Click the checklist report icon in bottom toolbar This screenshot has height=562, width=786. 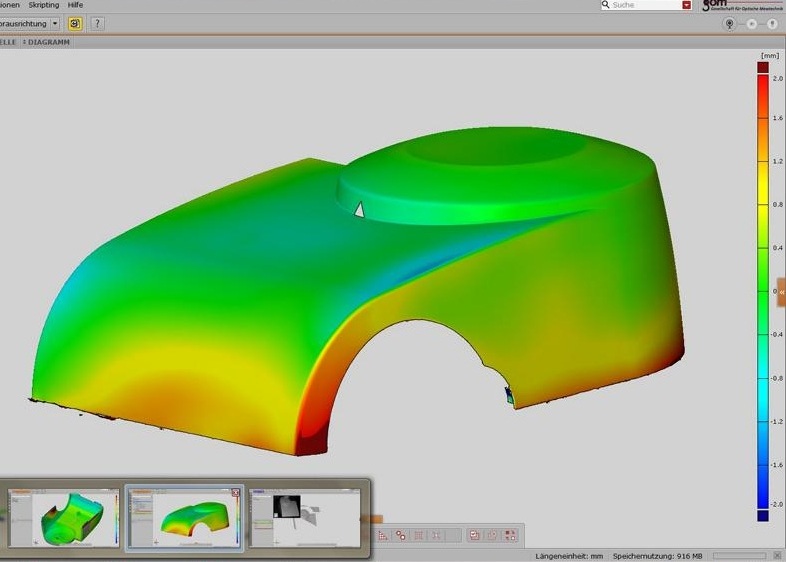point(474,535)
